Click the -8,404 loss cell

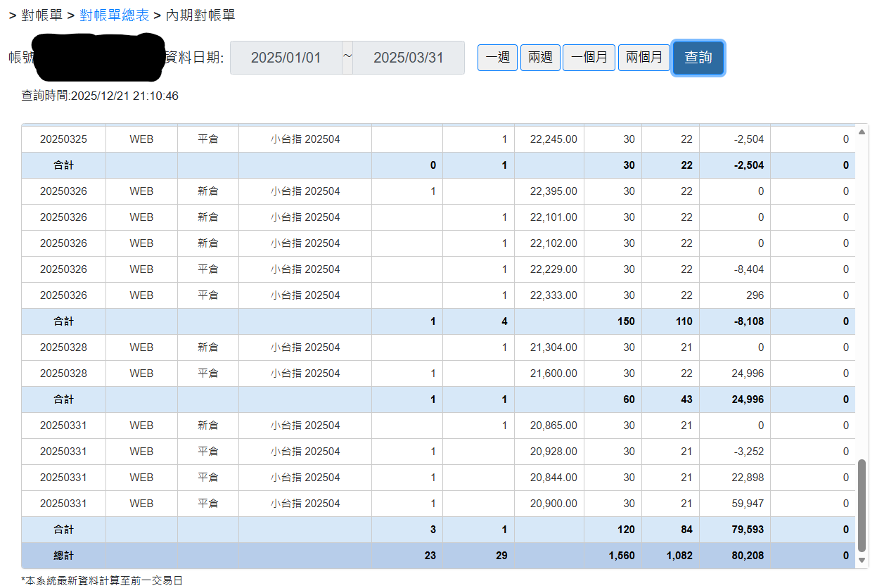(x=735, y=269)
